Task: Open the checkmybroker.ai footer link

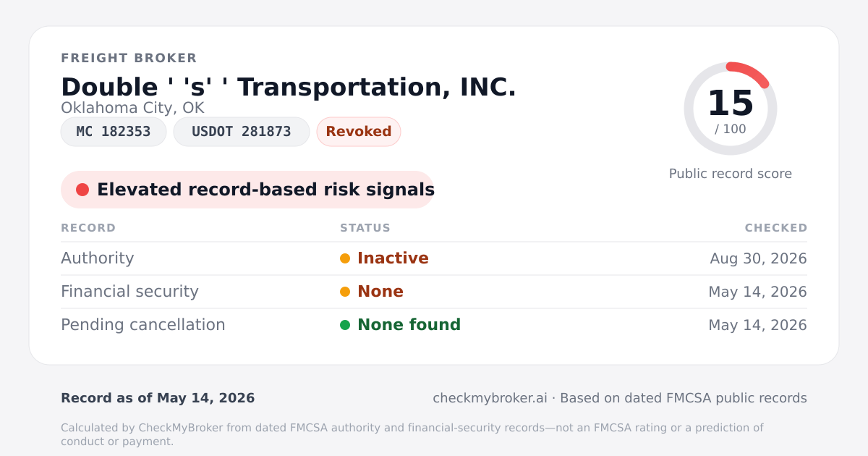Action: click(x=490, y=398)
